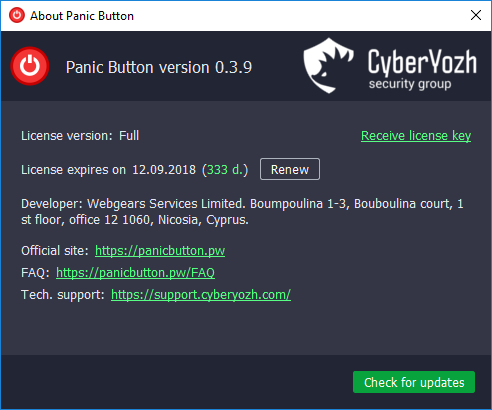
Task: Open the official site panicbutton.pw link
Action: [x=160, y=251]
